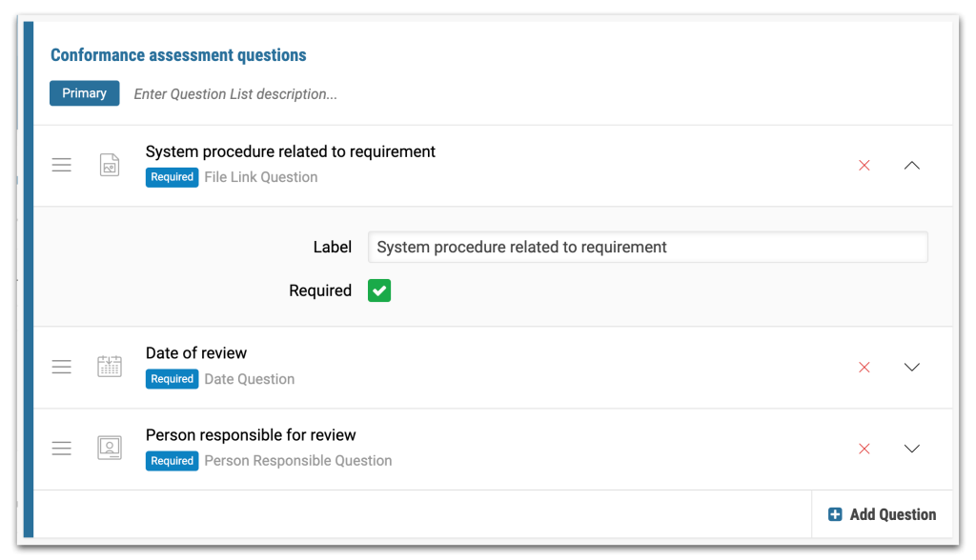Delete the Person responsible for review question
This screenshot has height=560, width=976.
point(864,449)
